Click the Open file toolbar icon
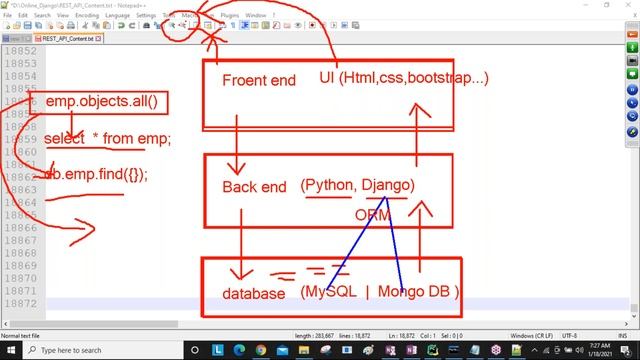This screenshot has width=640, height=360. (x=17, y=25)
